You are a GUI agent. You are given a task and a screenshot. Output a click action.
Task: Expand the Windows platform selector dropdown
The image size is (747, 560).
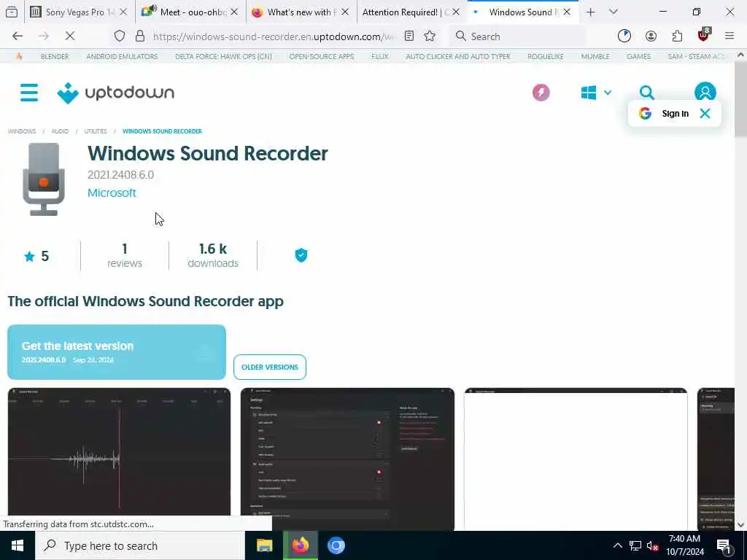596,93
